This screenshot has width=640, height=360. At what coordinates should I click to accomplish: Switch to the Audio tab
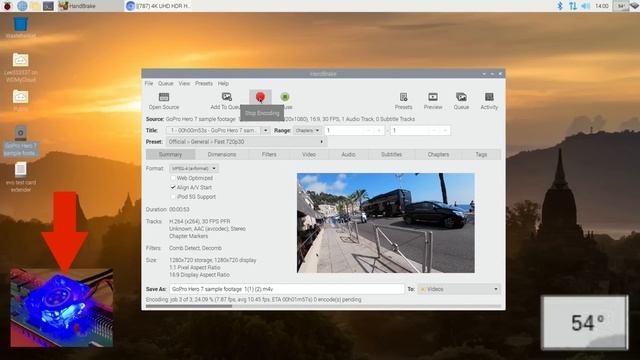pyautogui.click(x=348, y=154)
